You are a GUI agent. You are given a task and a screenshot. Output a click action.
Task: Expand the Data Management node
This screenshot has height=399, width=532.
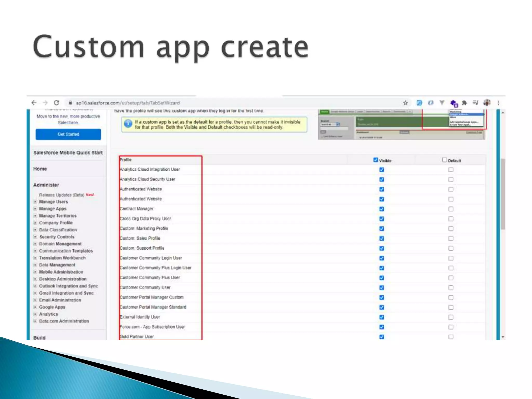click(x=35, y=265)
